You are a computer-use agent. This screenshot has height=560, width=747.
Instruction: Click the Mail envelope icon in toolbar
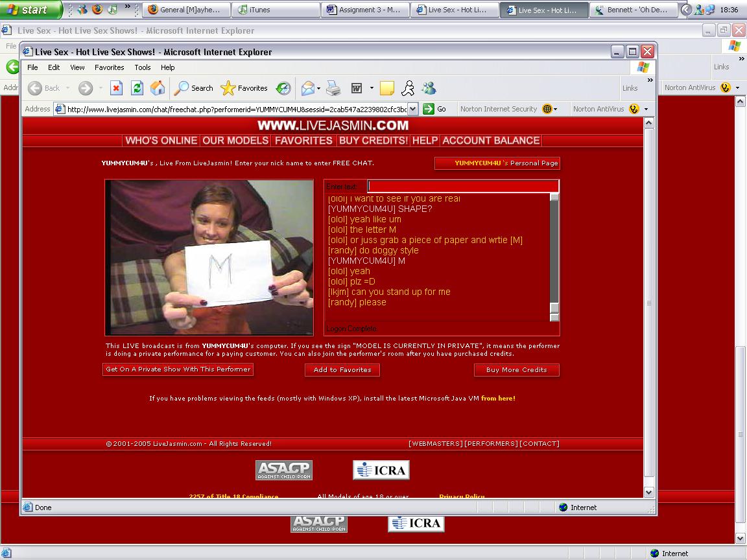[308, 88]
